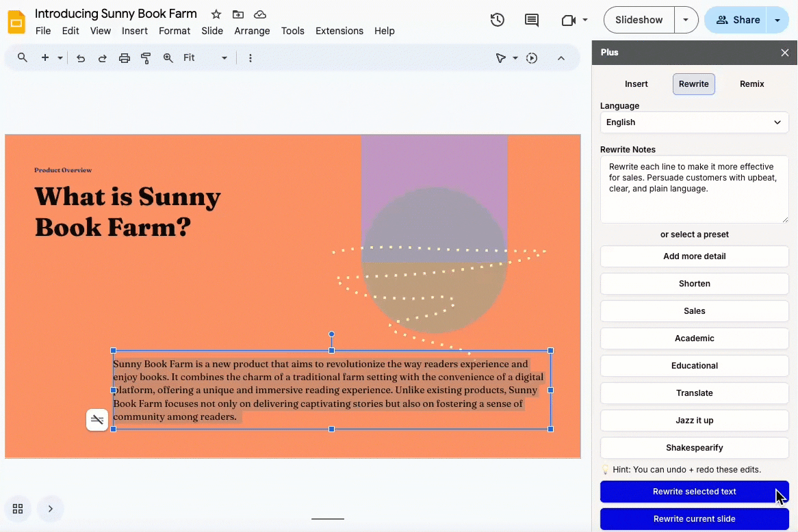Switch to the Insert tab in Plus
798x532 pixels.
(636, 84)
